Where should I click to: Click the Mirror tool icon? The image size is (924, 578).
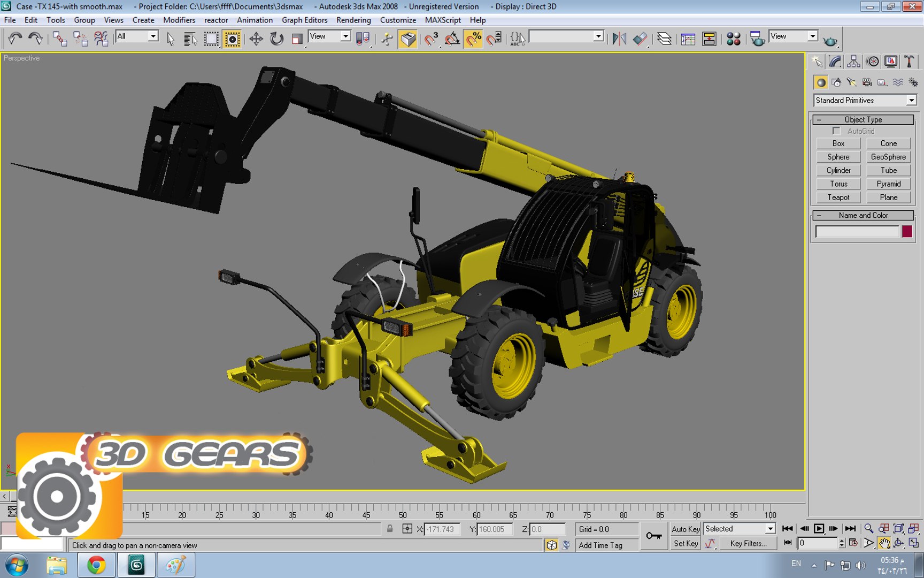tap(619, 39)
